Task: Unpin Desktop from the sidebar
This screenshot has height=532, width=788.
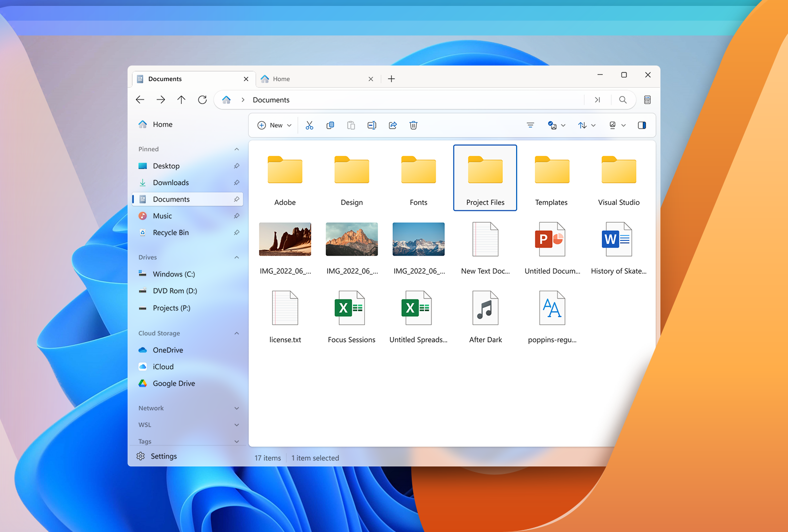Action: coord(236,166)
